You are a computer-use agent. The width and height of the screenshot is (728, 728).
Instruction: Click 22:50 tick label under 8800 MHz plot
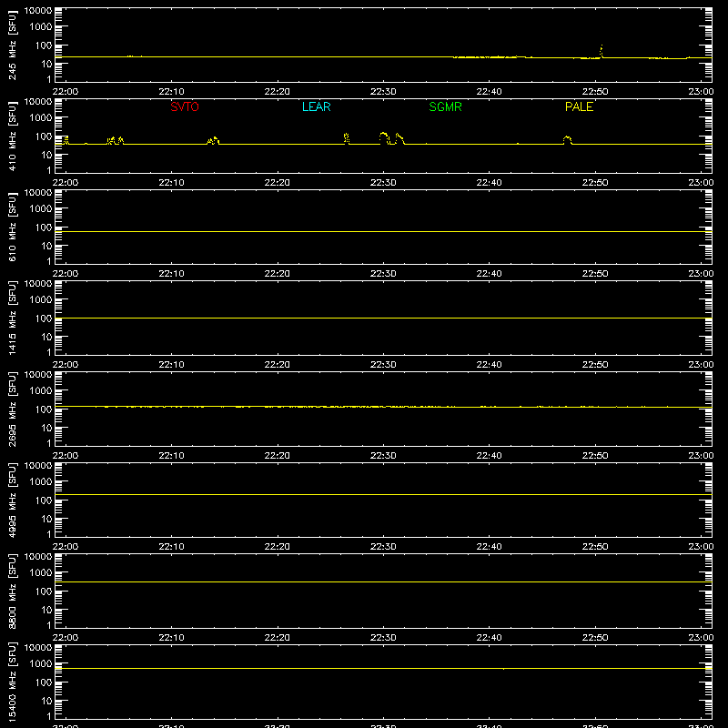pyautogui.click(x=595, y=638)
